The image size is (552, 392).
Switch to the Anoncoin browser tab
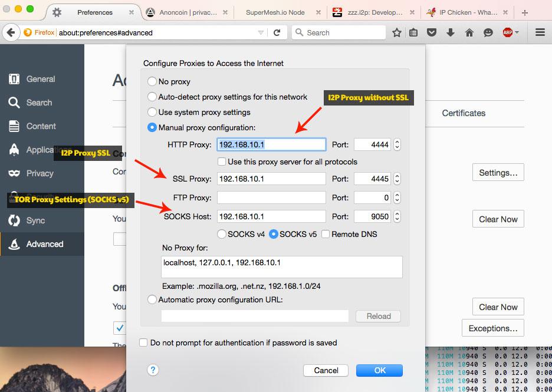pyautogui.click(x=188, y=12)
